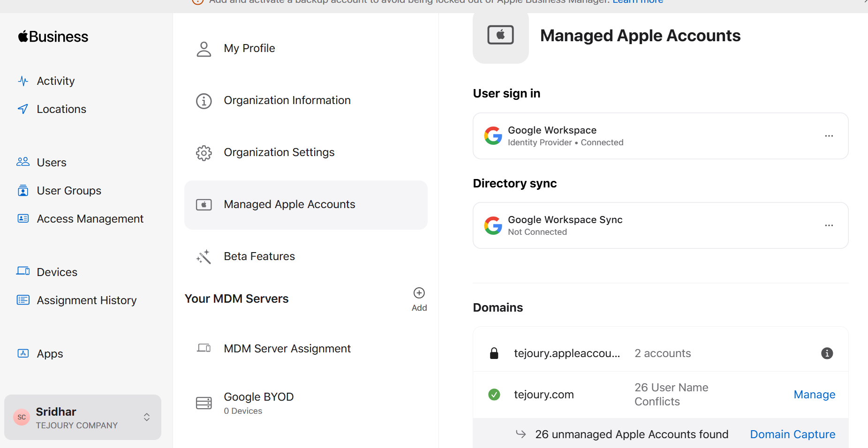Open Beta Features
Image resolution: width=868 pixels, height=448 pixels.
click(x=259, y=256)
